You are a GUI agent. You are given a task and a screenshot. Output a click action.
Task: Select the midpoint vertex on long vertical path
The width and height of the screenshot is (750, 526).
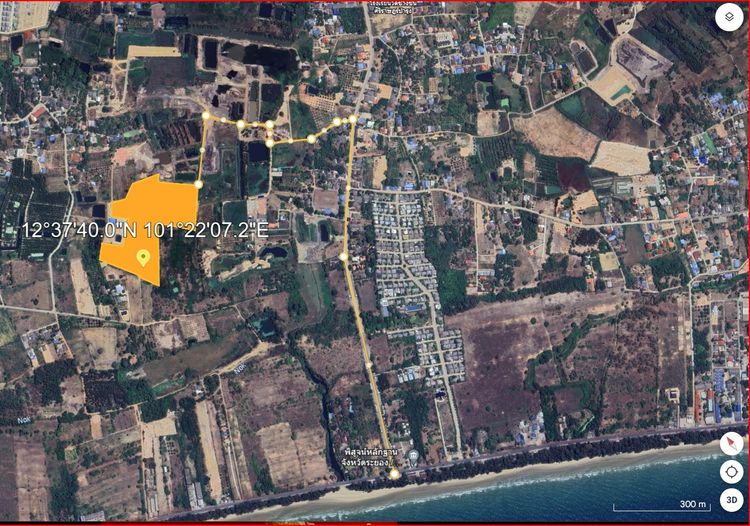click(x=344, y=257)
